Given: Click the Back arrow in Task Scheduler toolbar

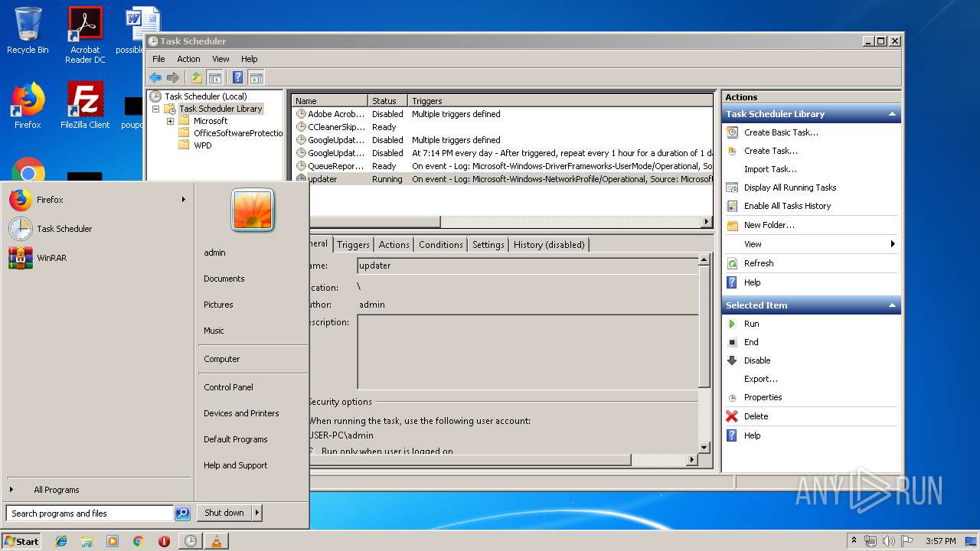Looking at the screenshot, I should point(155,77).
